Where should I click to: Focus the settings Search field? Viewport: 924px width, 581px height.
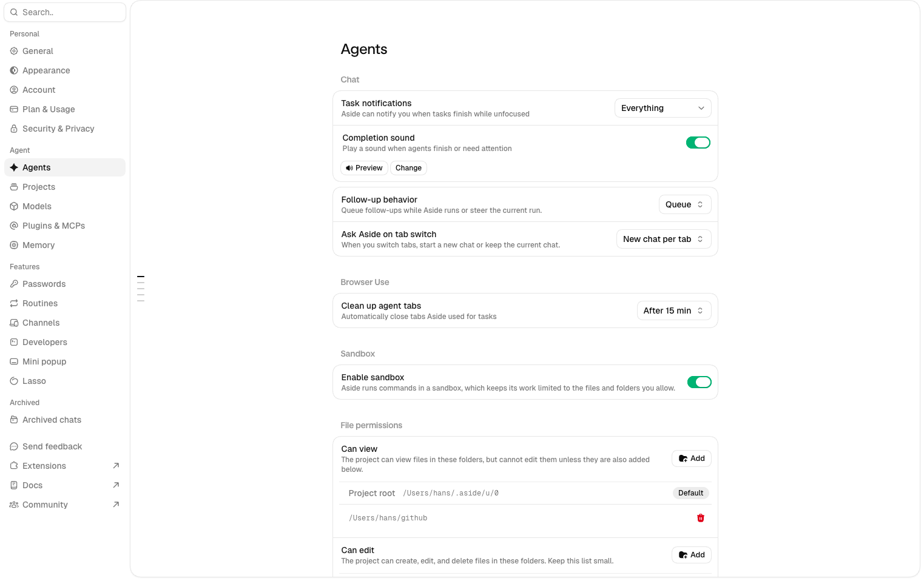click(65, 12)
